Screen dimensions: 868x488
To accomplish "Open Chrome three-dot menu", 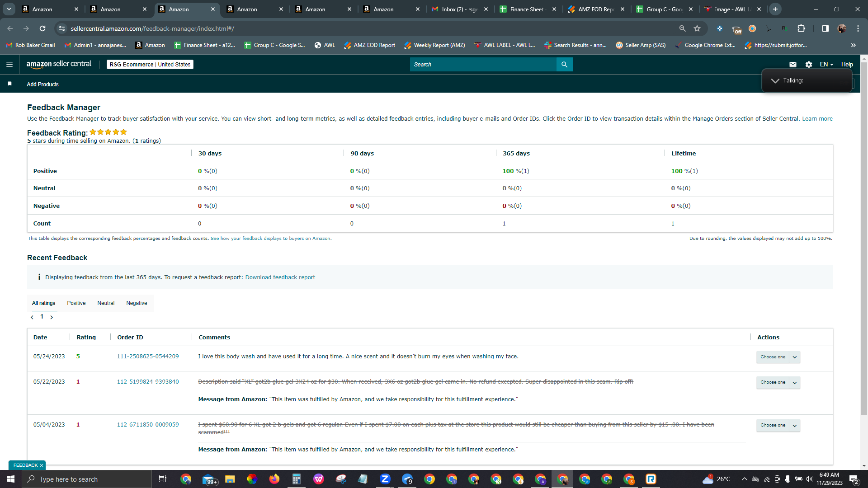I will (858, 28).
